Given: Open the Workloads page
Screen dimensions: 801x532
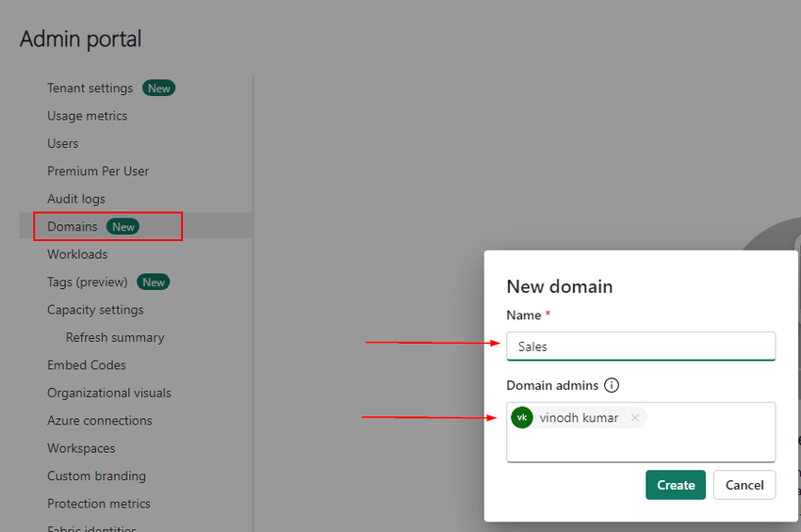Looking at the screenshot, I should [x=77, y=254].
